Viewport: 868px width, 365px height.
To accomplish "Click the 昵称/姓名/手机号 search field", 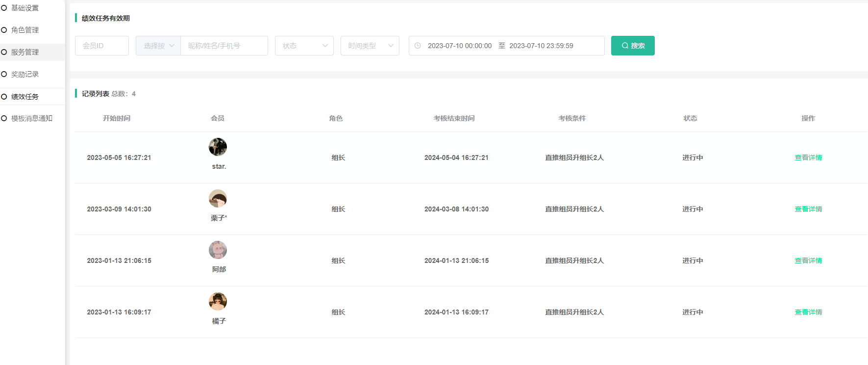I will pos(224,46).
